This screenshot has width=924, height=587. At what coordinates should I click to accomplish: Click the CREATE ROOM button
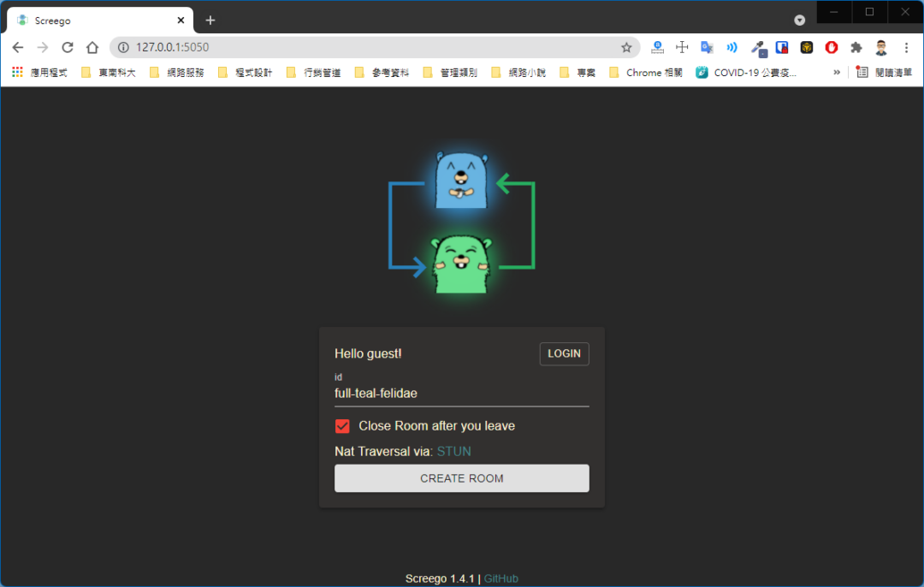(461, 478)
